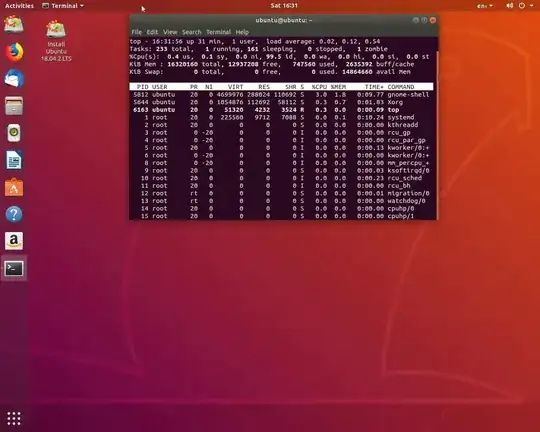Open the Files manager in the dock
The height and width of the screenshot is (432, 540).
[14, 106]
